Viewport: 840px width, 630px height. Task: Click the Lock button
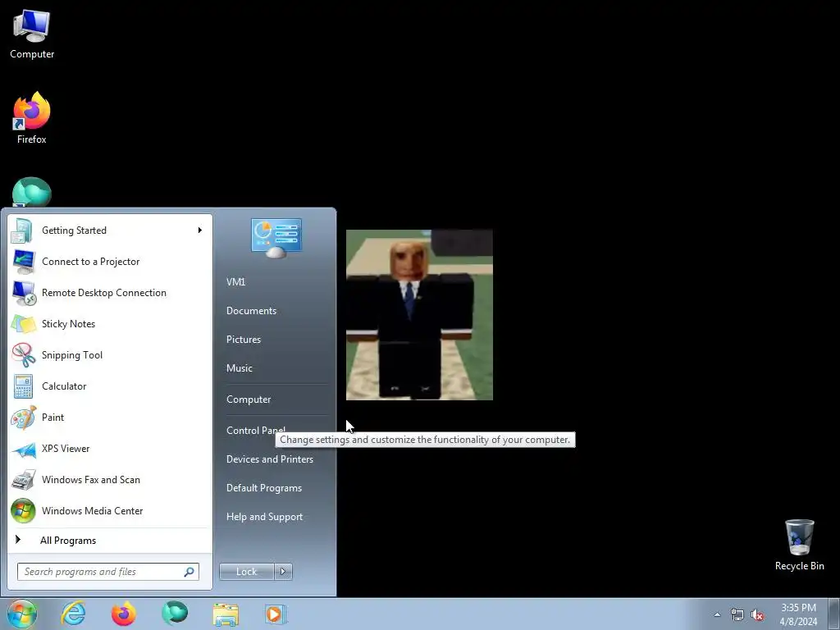pos(246,572)
